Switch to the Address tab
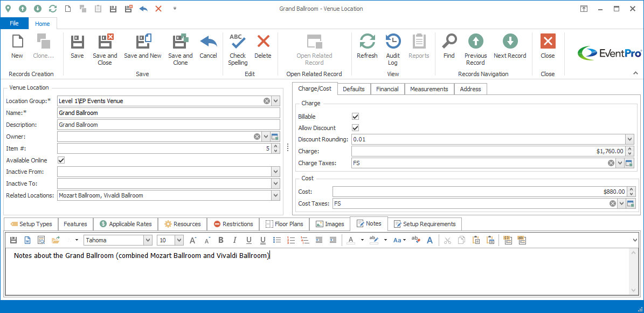This screenshot has width=644, height=313. point(470,89)
